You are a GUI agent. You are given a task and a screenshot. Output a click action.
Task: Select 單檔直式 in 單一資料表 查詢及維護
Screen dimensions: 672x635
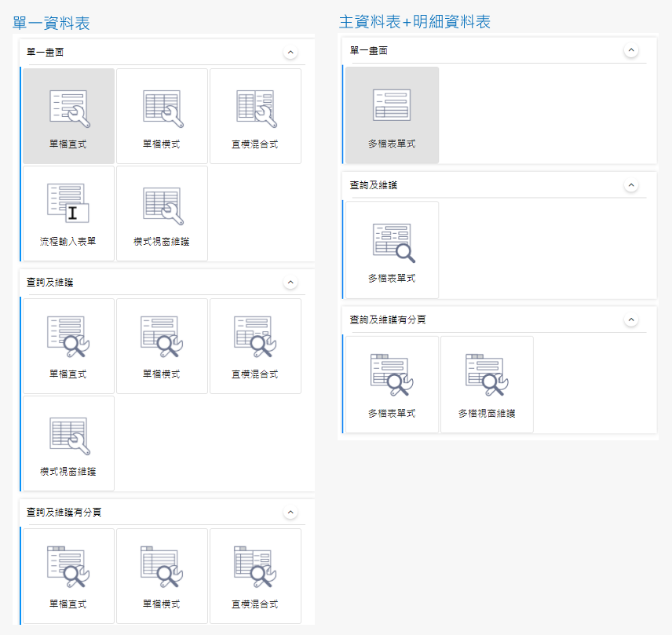point(68,346)
